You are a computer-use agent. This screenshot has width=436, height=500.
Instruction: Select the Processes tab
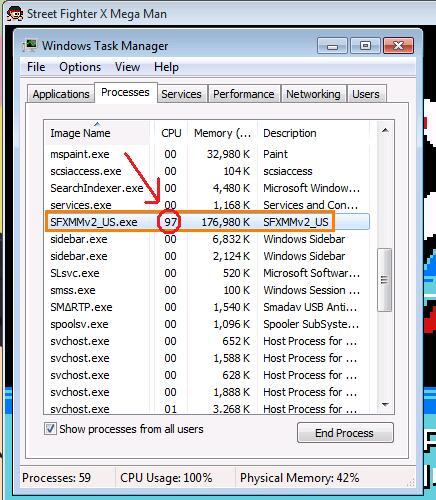[x=125, y=92]
